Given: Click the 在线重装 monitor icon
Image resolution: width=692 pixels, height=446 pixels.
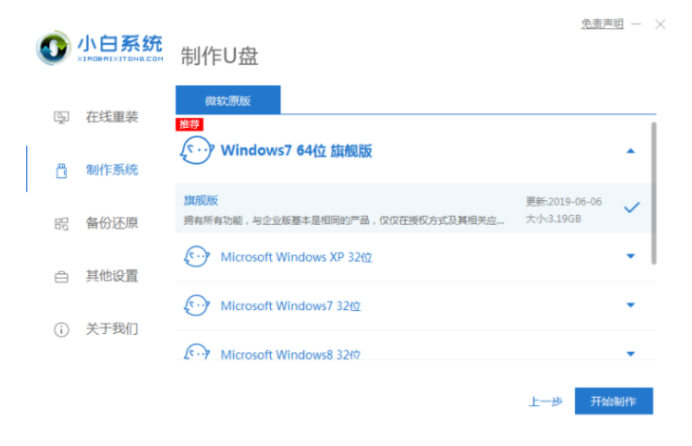Looking at the screenshot, I should click(61, 117).
